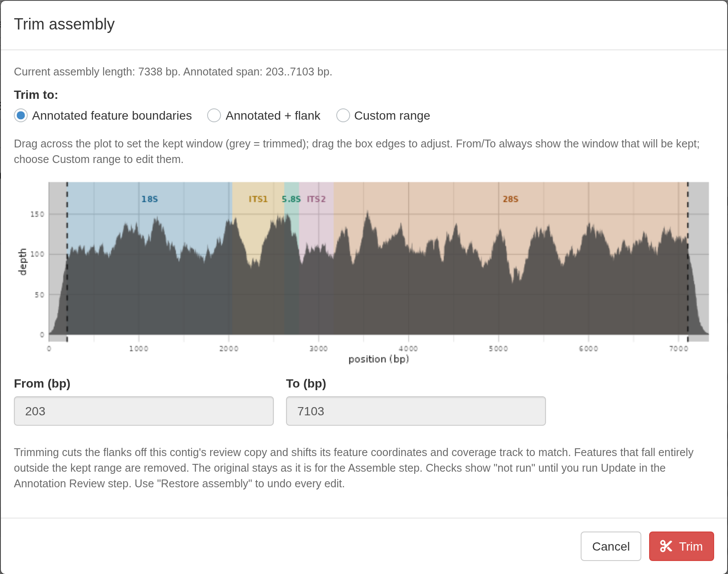Click the 28S feature label in the plot
The image size is (728, 574).
point(510,199)
